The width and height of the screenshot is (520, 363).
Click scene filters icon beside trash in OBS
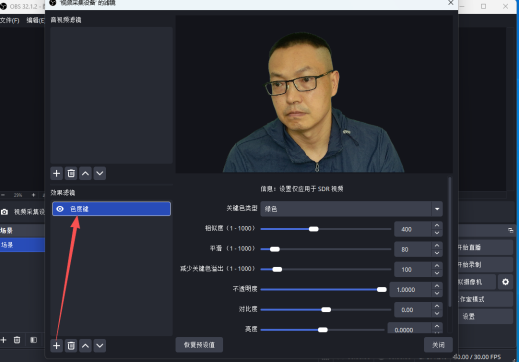tap(33, 340)
